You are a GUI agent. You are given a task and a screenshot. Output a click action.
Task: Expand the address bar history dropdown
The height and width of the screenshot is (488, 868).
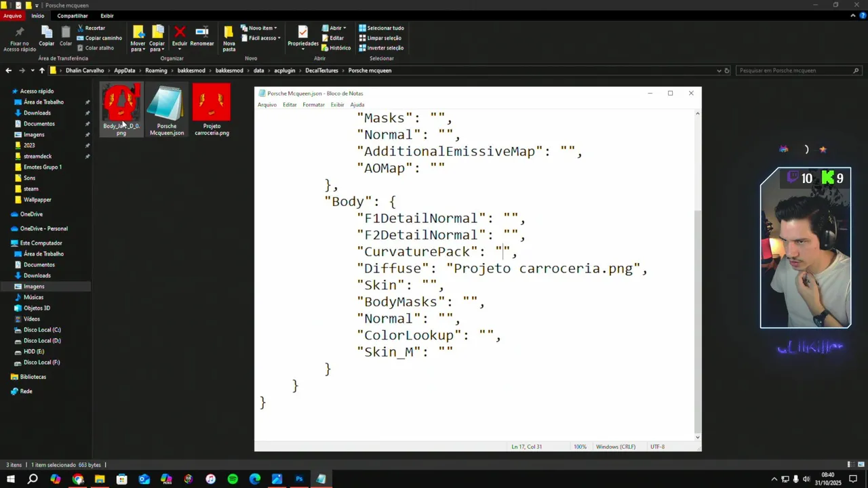pyautogui.click(x=719, y=70)
